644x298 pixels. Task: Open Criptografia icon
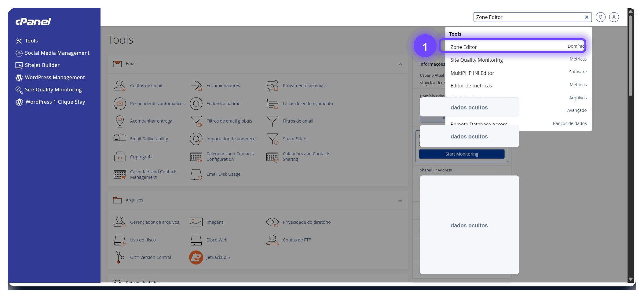click(119, 156)
